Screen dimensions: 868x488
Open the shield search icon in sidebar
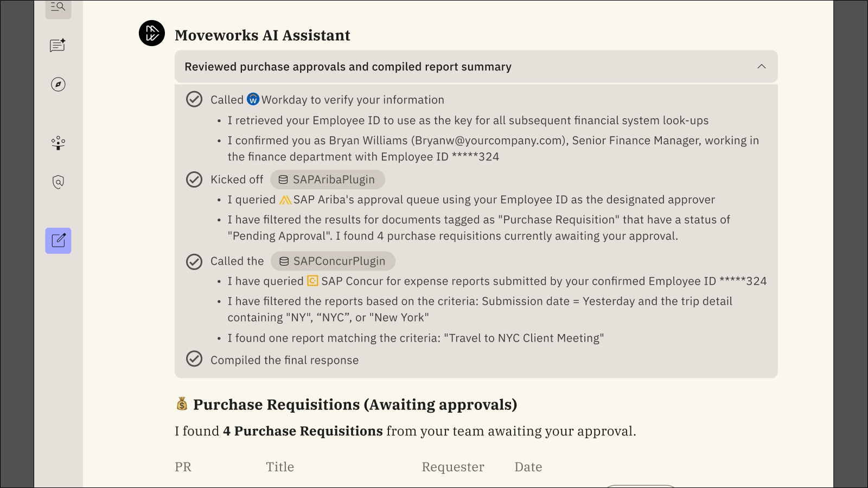(x=58, y=182)
